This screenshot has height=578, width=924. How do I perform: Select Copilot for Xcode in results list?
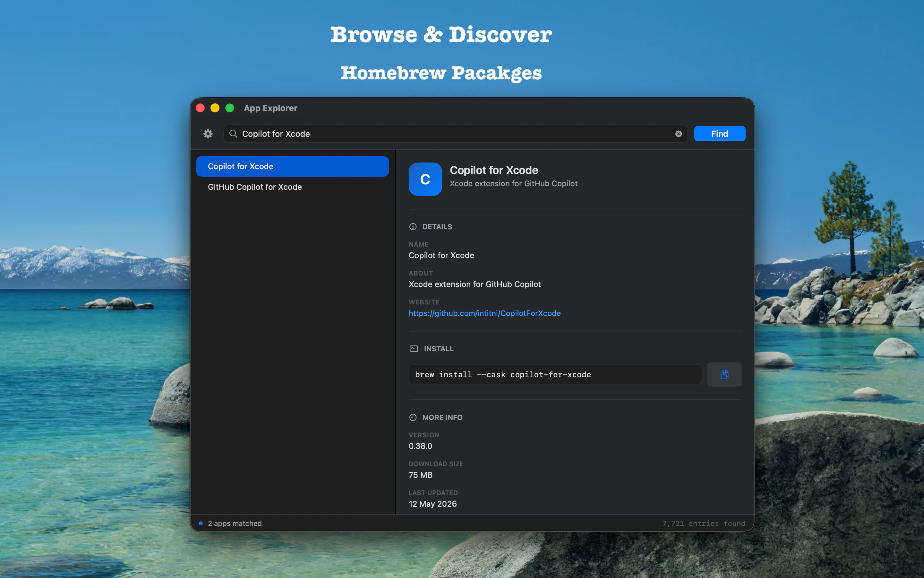coord(293,166)
